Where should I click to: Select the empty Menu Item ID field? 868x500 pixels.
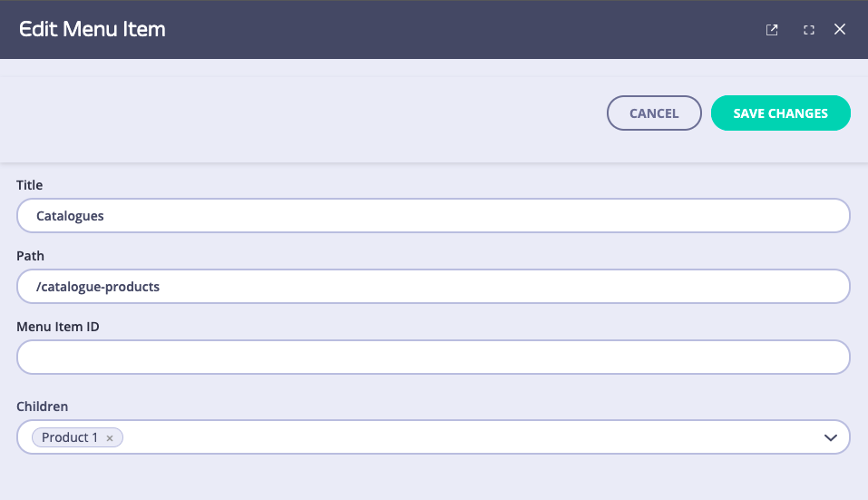tap(434, 358)
